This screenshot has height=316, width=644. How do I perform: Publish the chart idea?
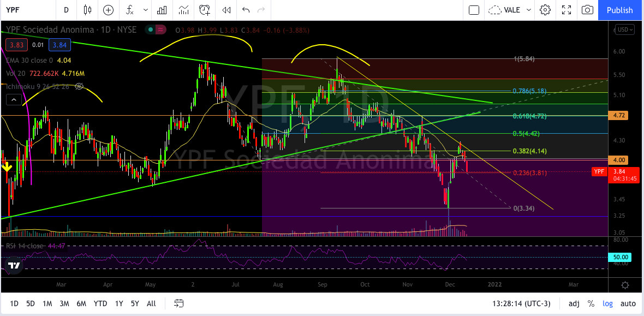(x=620, y=10)
